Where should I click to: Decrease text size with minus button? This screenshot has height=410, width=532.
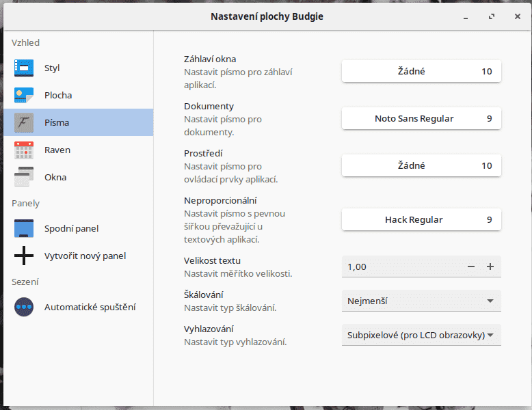(x=471, y=266)
